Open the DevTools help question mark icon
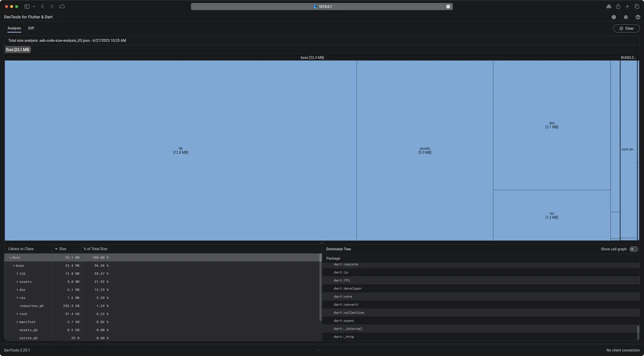 click(638, 17)
